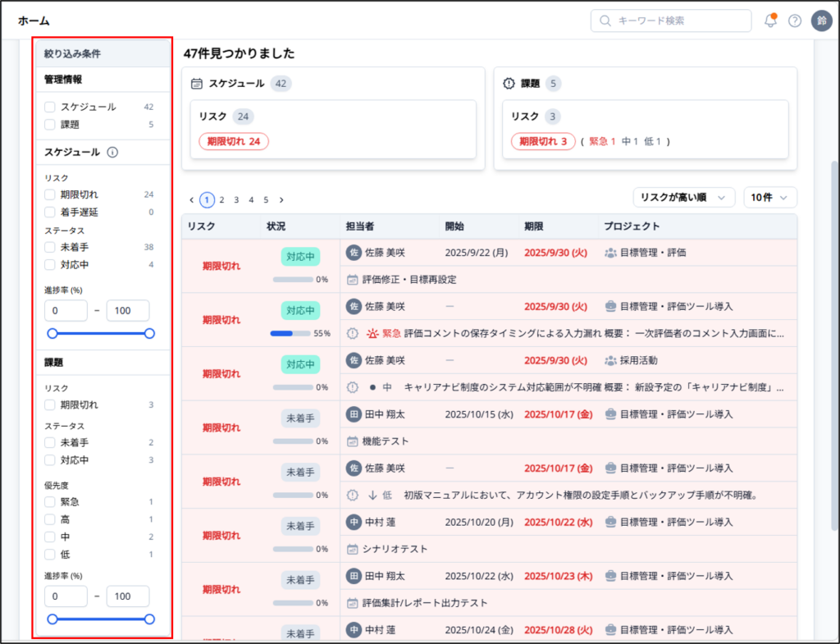
Task: Select current page 1 in the pagination
Action: point(207,200)
